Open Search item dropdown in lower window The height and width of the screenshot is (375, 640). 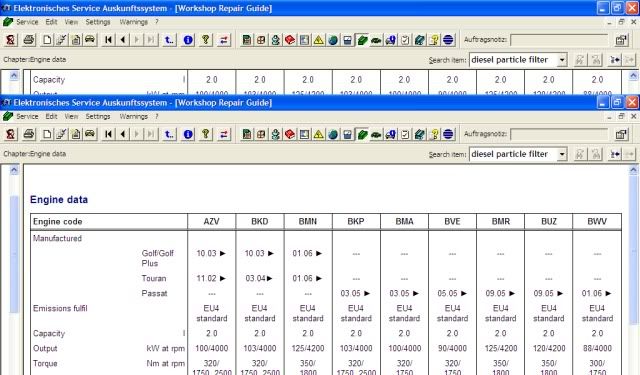pos(562,154)
